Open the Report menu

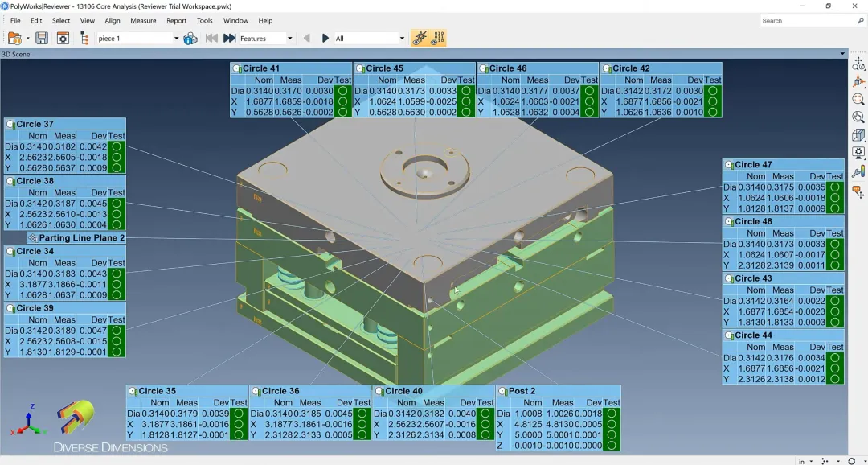click(x=177, y=20)
